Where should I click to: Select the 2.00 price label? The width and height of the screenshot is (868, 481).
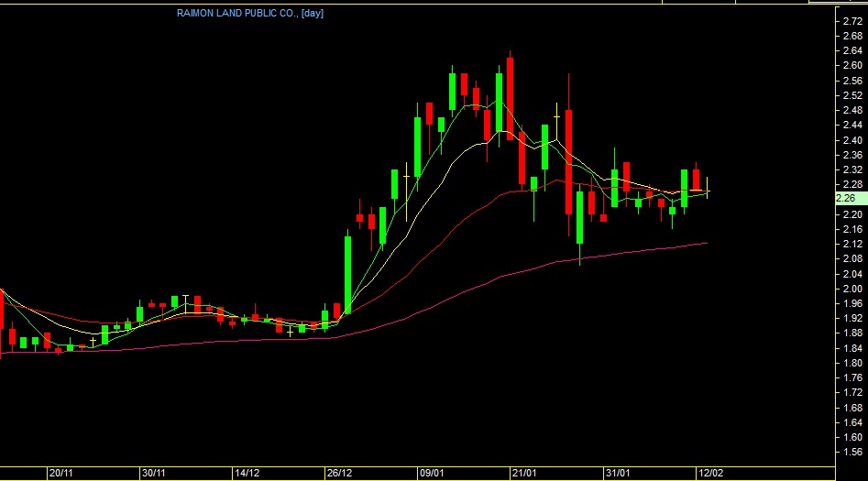[852, 289]
